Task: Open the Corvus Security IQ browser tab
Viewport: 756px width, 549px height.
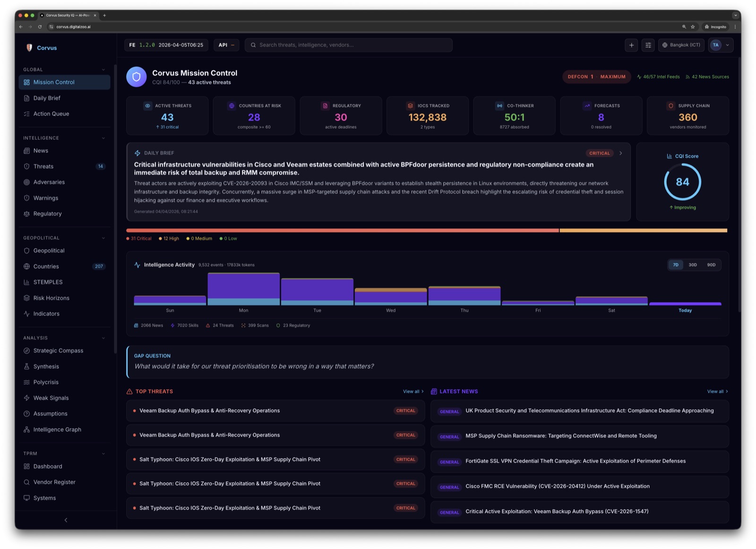Action: (68, 15)
